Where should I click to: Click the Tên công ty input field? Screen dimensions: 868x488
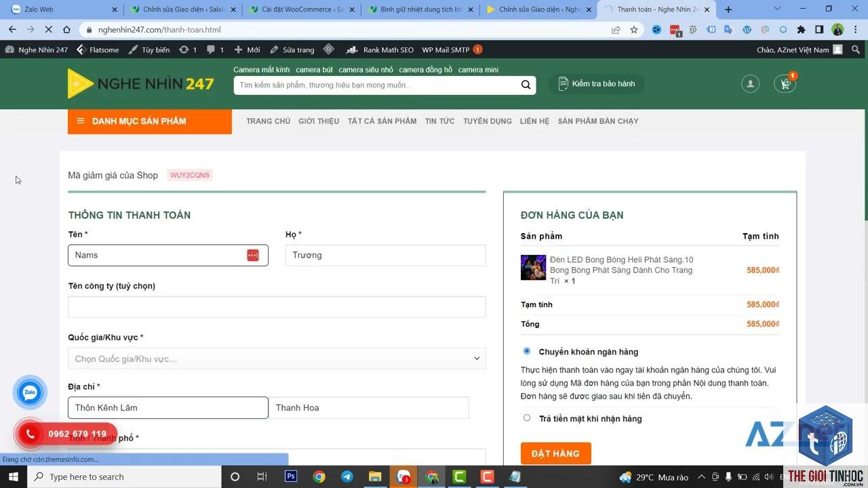(x=277, y=307)
